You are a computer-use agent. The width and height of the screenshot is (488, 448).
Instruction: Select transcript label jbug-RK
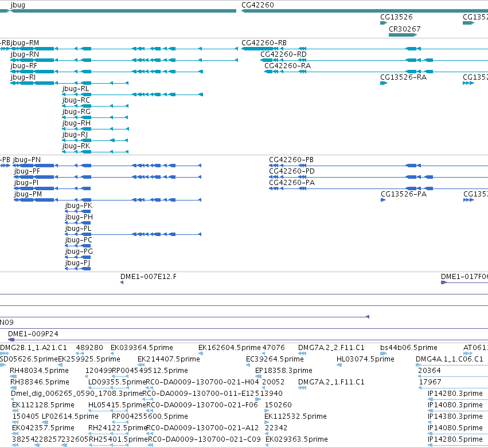76,147
